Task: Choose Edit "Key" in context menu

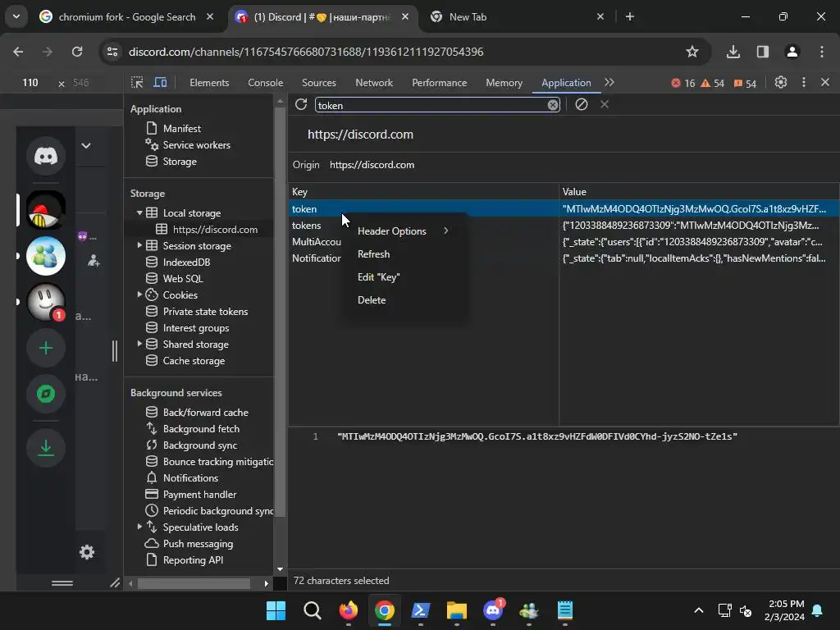Action: [x=404, y=277]
